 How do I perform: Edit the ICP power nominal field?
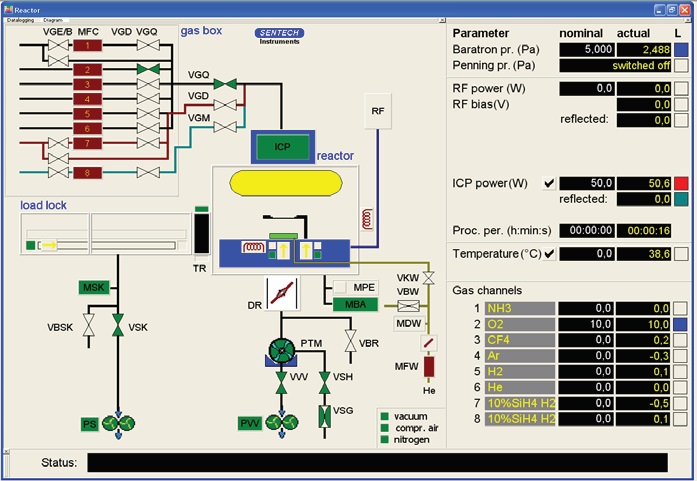click(x=587, y=183)
